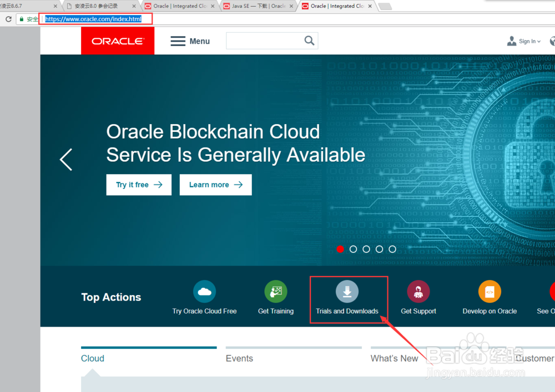Close the Java SE browser tab
The height and width of the screenshot is (392, 555).
click(x=291, y=6)
